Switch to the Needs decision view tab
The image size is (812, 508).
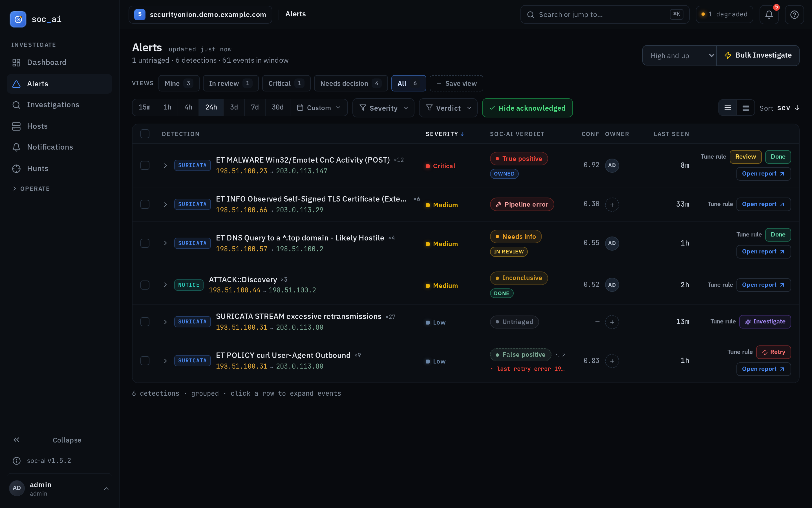pyautogui.click(x=351, y=83)
